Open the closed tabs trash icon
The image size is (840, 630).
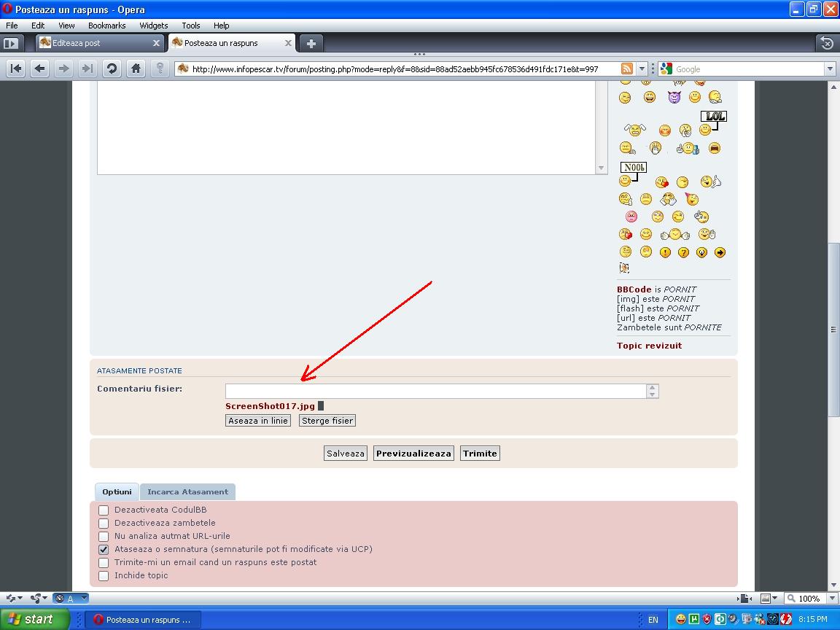point(826,43)
